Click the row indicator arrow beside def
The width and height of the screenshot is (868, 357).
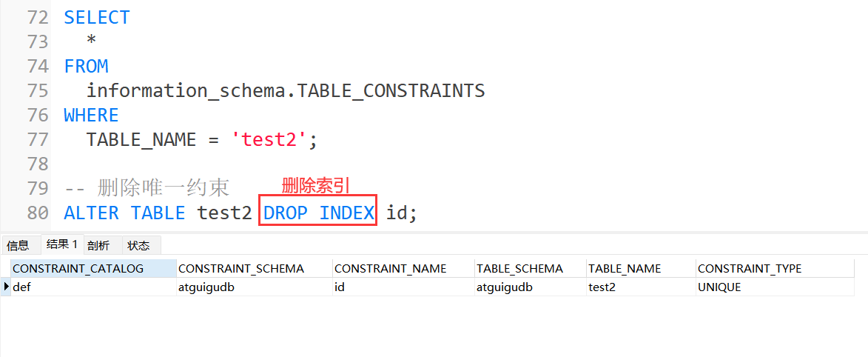(7, 287)
